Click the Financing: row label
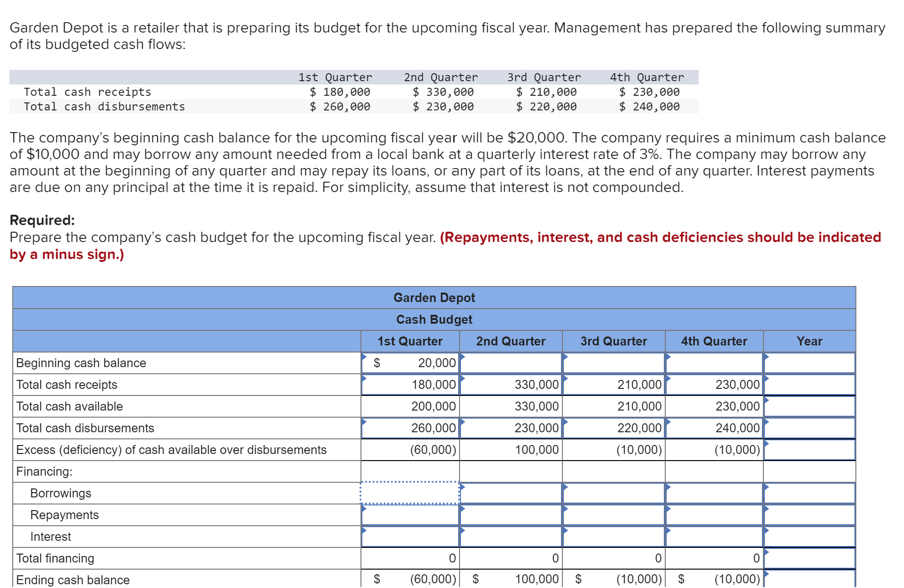This screenshot has height=588, width=904. pyautogui.click(x=44, y=471)
